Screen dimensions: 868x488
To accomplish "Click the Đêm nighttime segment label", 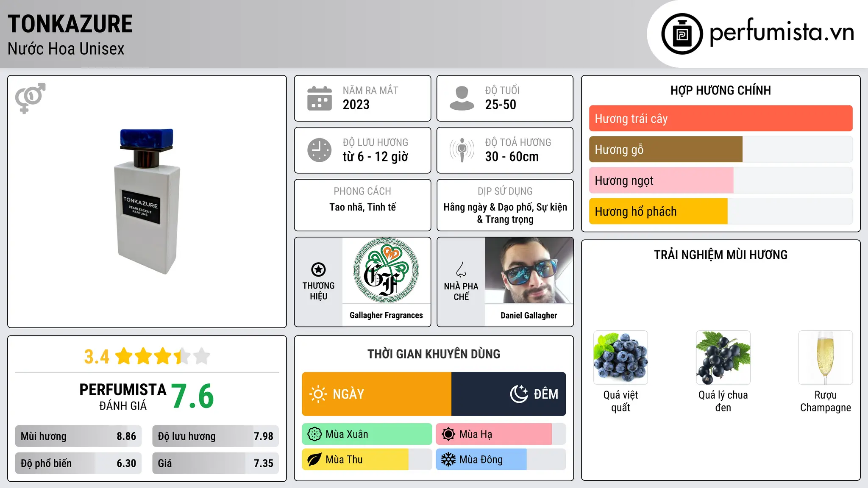I will (x=546, y=394).
